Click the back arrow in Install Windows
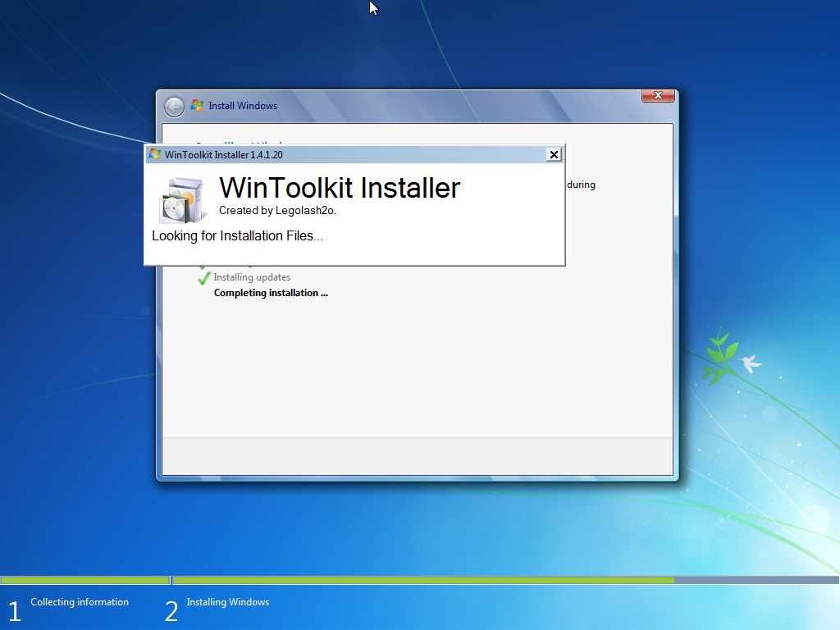Viewport: 840px width, 630px height. pyautogui.click(x=174, y=107)
